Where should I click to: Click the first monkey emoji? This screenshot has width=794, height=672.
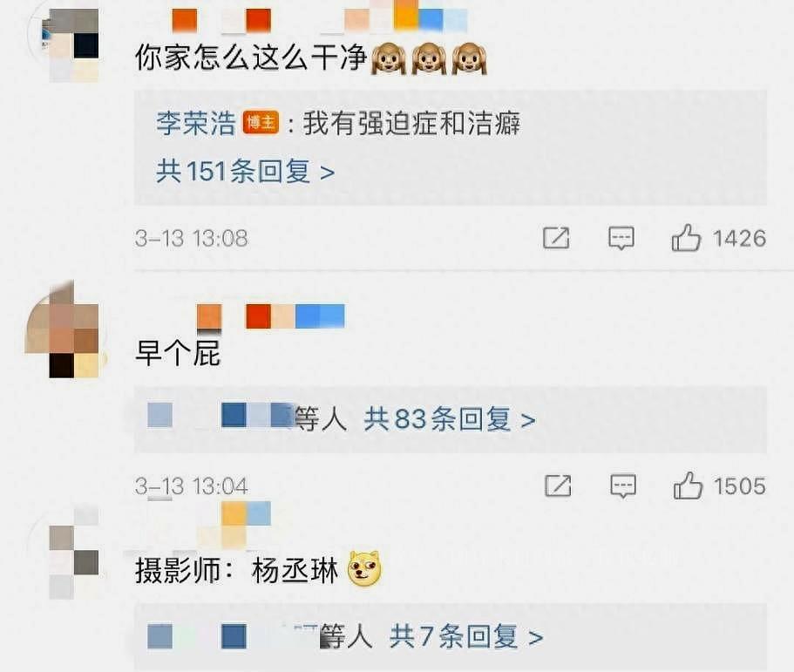click(x=389, y=58)
